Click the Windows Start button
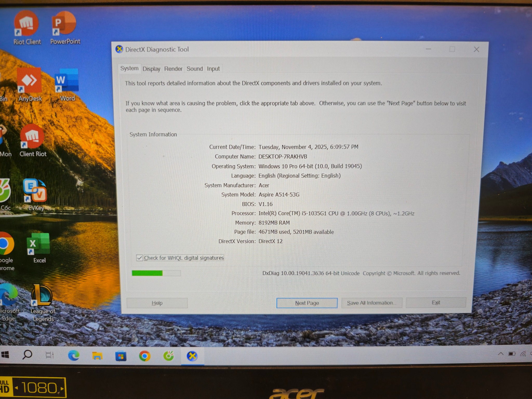 coord(5,355)
